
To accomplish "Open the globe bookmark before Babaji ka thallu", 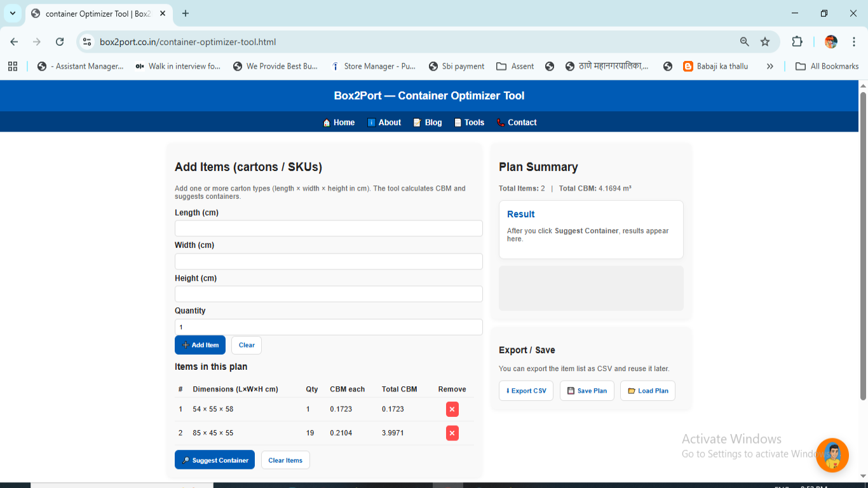I will pyautogui.click(x=668, y=66).
